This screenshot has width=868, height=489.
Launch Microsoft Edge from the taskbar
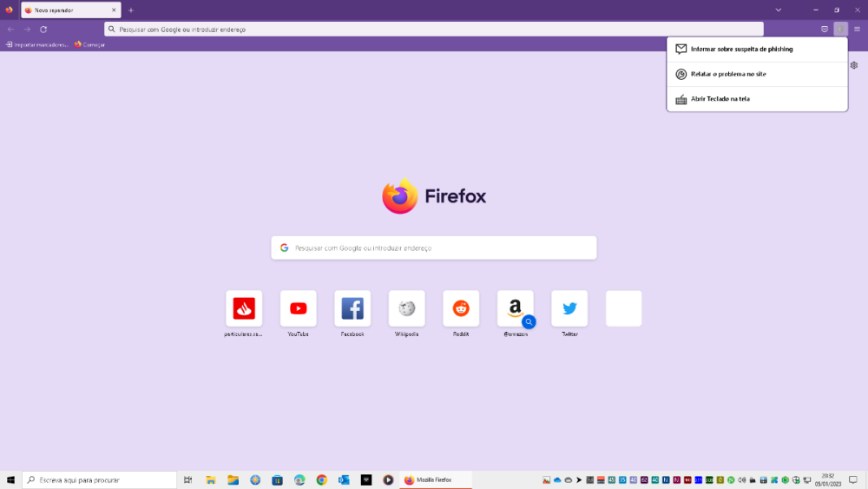[x=299, y=480]
